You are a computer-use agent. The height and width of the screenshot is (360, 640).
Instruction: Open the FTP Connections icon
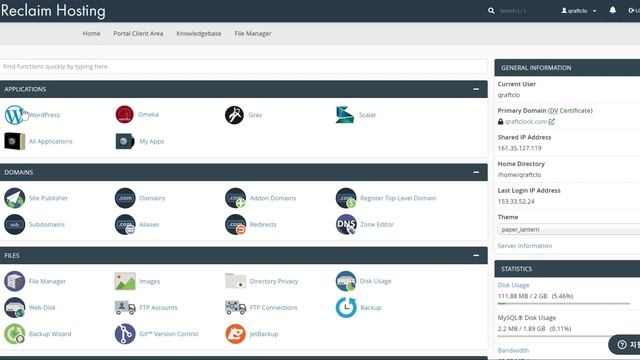tap(235, 307)
